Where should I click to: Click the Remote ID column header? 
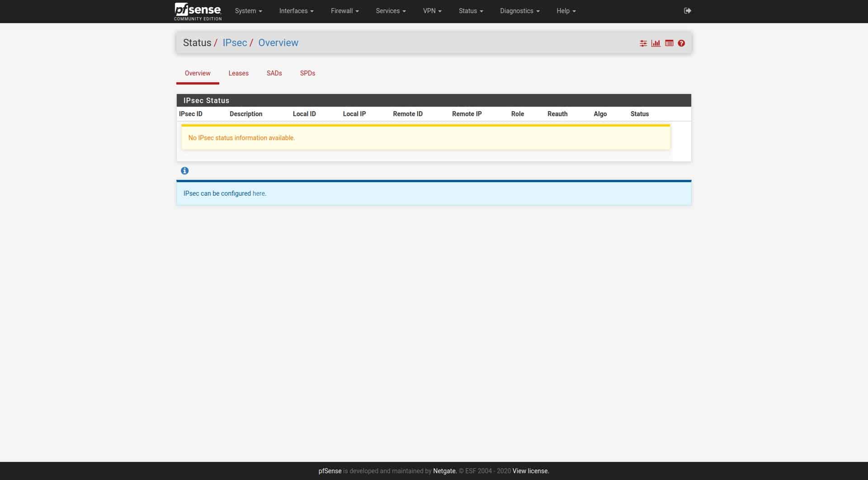tap(408, 114)
